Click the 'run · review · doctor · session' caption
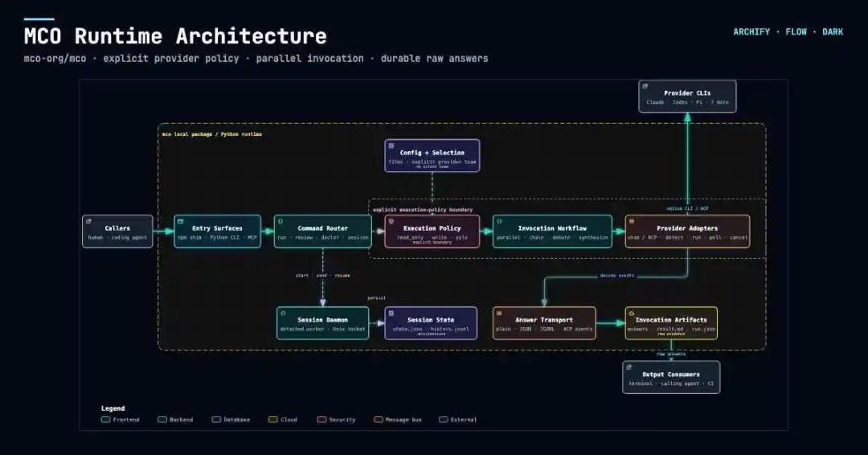This screenshot has height=455, width=868. (x=323, y=237)
